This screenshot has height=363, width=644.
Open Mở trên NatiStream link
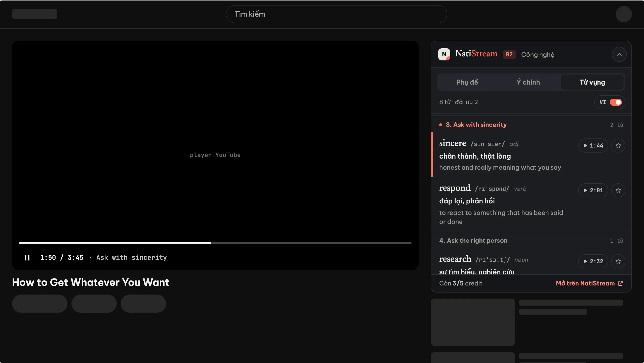(589, 283)
